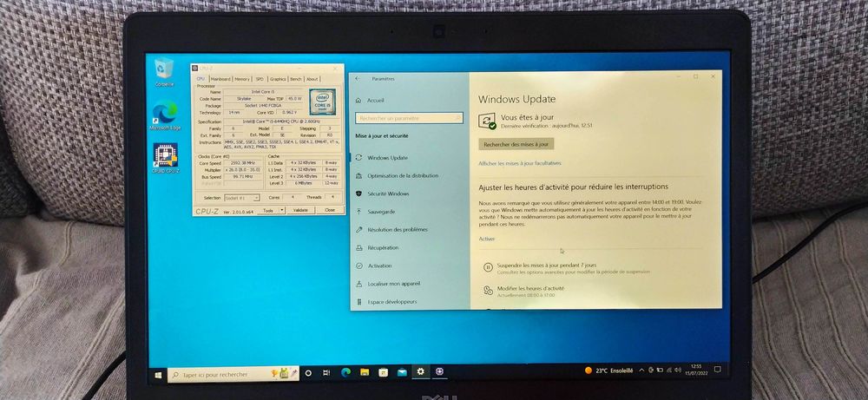Expand the Tools dropdown arrow in CPU-Z

click(x=282, y=210)
